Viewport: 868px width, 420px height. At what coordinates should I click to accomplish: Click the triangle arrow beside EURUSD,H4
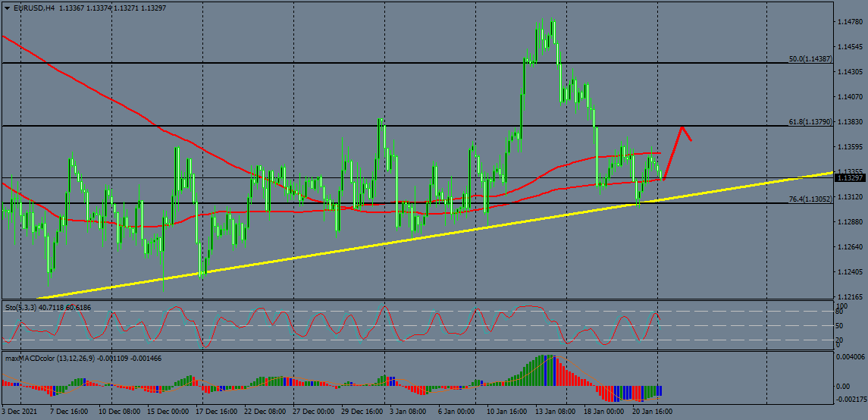pyautogui.click(x=8, y=8)
